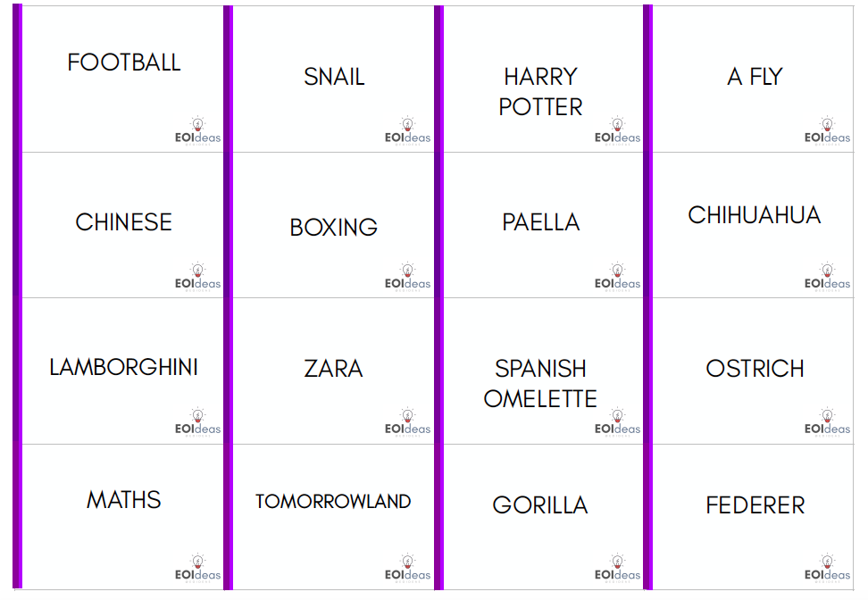The image size is (868, 600).
Task: Click the EOIdeas logo on GORILLA card
Action: pyautogui.click(x=617, y=568)
